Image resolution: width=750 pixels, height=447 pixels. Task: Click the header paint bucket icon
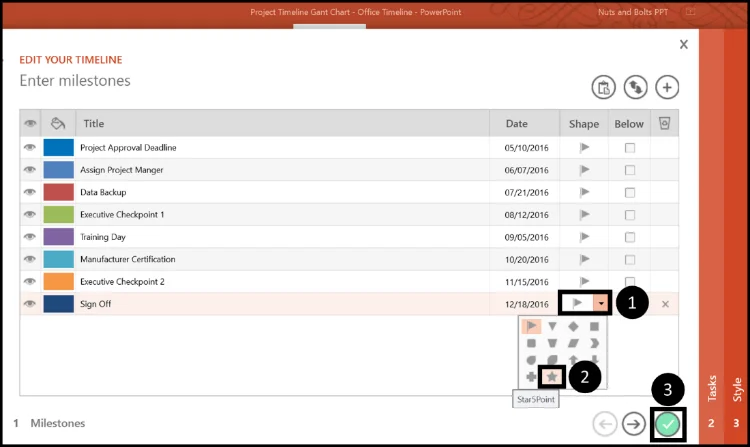click(x=58, y=123)
